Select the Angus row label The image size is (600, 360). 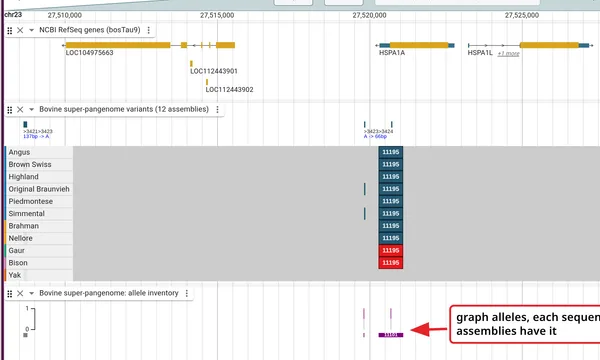pos(19,152)
